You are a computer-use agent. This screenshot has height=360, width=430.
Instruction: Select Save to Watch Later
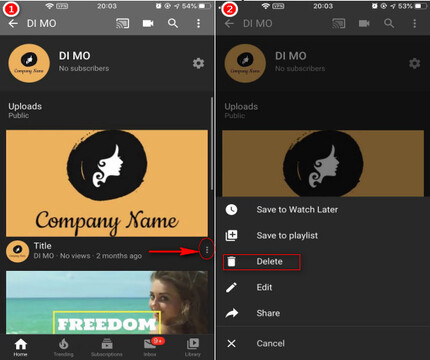point(323,209)
